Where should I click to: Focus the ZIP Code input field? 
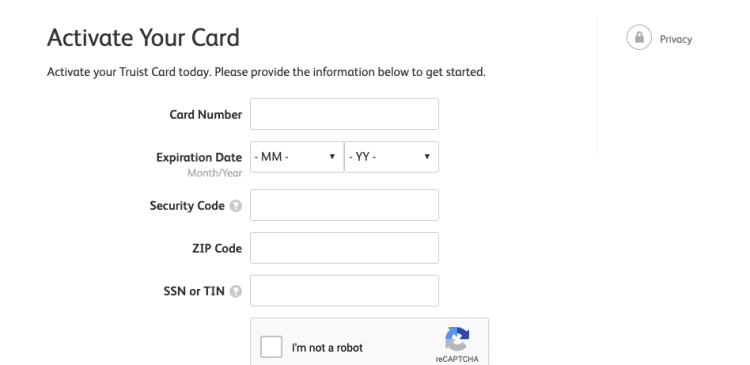point(344,248)
